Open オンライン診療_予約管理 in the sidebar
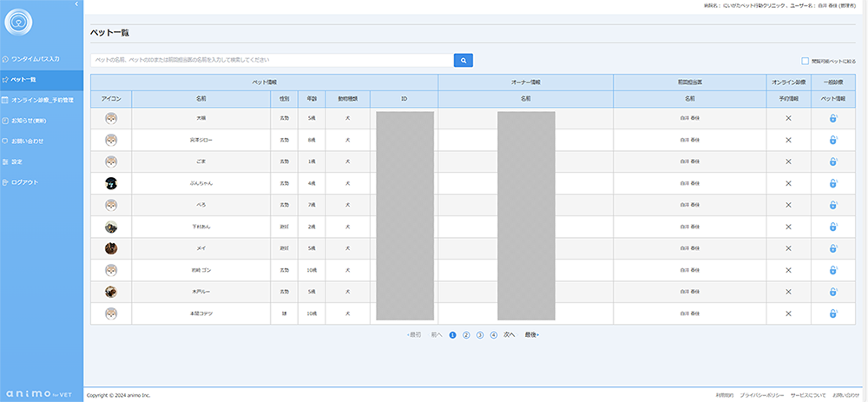This screenshot has height=402, width=868. coord(43,100)
